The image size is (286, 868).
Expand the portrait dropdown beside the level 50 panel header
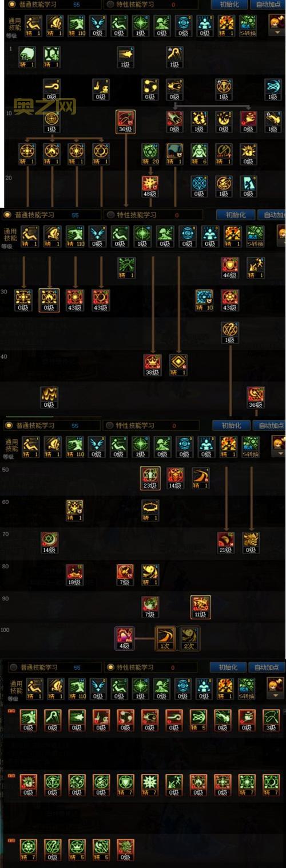pos(280,453)
